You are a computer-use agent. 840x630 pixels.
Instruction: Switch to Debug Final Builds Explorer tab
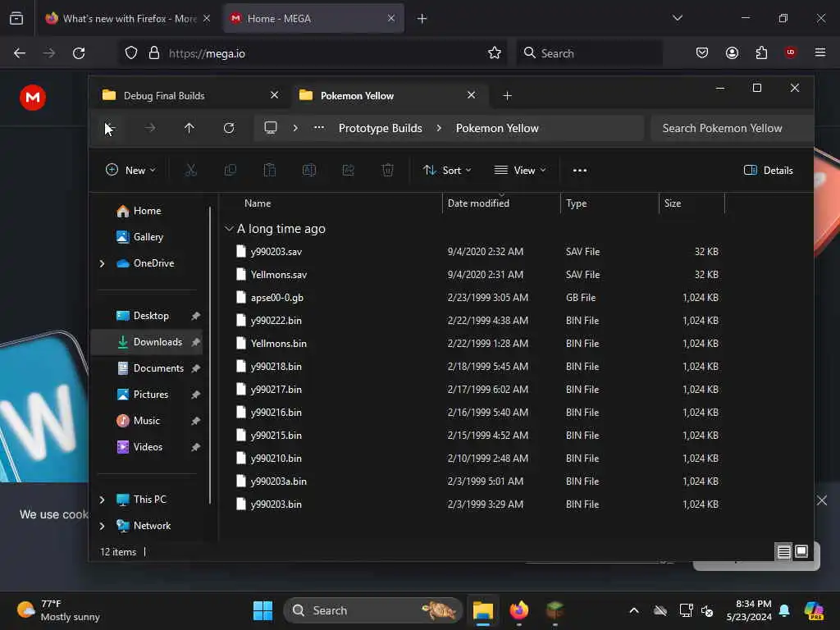190,95
